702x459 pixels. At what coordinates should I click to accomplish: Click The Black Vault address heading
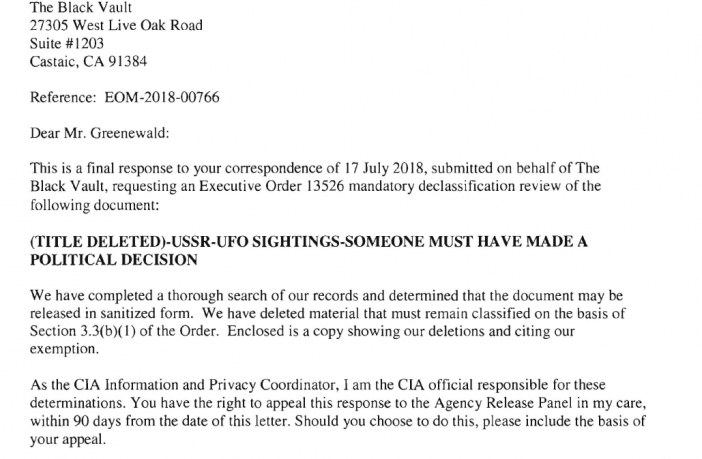(x=81, y=8)
